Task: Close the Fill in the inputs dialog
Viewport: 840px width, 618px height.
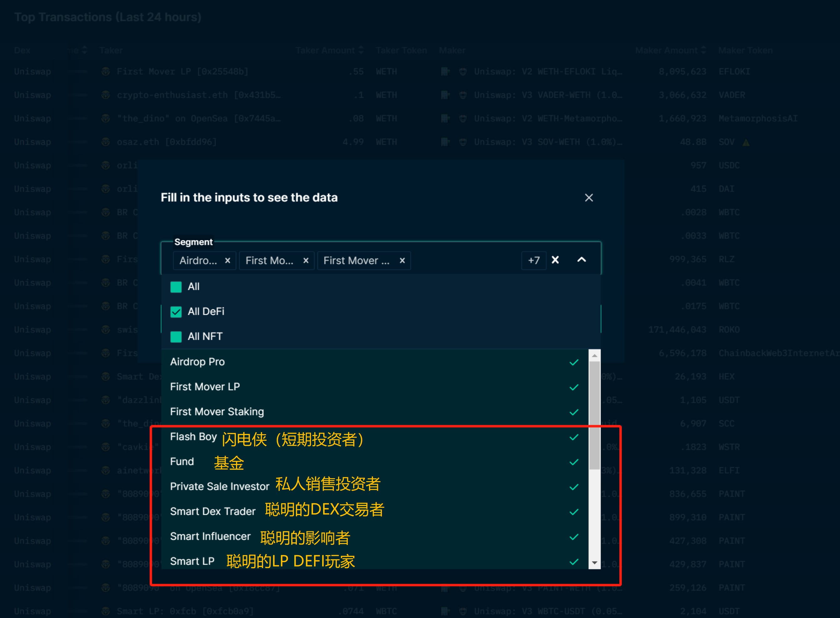Action: pyautogui.click(x=588, y=198)
